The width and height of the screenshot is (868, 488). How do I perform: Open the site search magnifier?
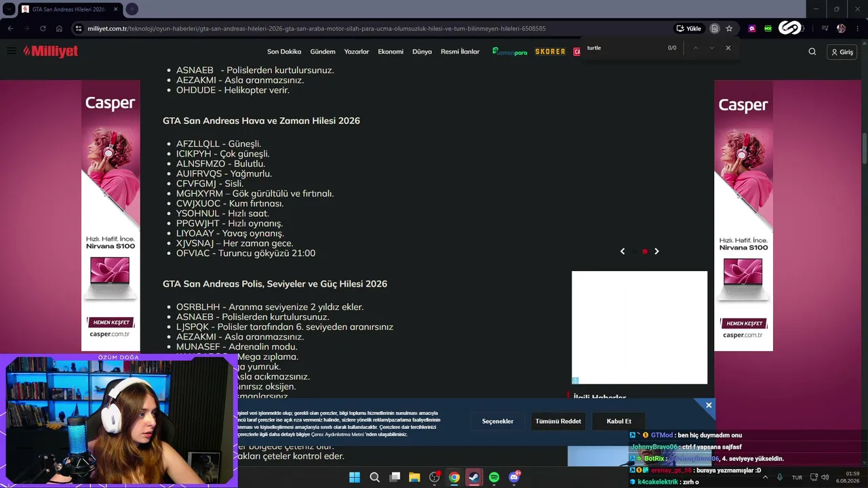click(x=812, y=52)
